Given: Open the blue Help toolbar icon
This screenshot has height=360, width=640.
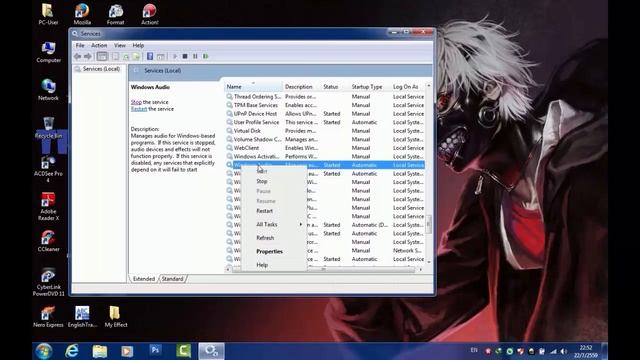Looking at the screenshot, I should pyautogui.click(x=150, y=56).
